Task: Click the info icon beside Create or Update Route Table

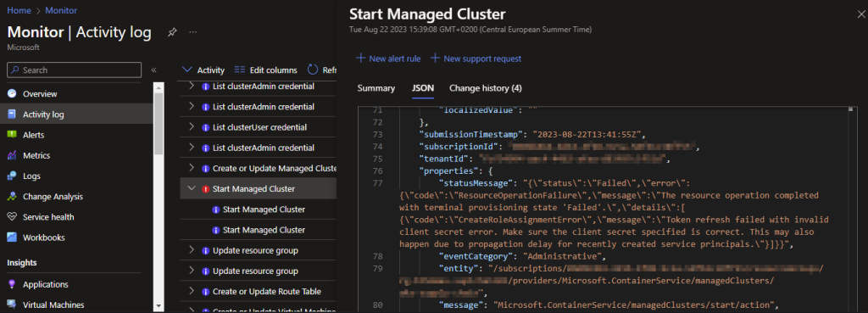Action: click(205, 292)
